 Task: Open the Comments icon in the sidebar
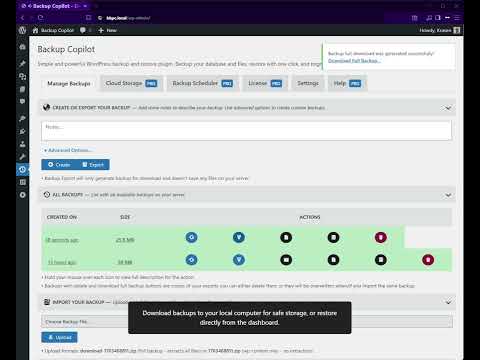[x=22, y=101]
